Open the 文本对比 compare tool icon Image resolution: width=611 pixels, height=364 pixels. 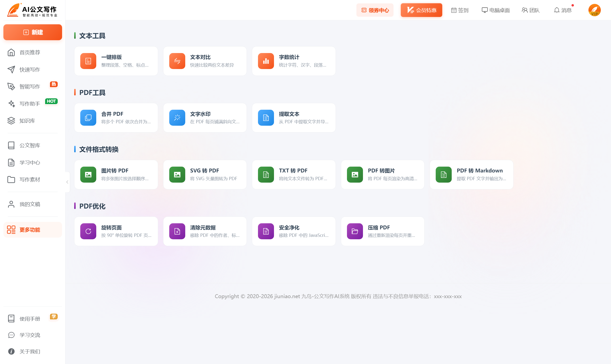click(x=177, y=61)
